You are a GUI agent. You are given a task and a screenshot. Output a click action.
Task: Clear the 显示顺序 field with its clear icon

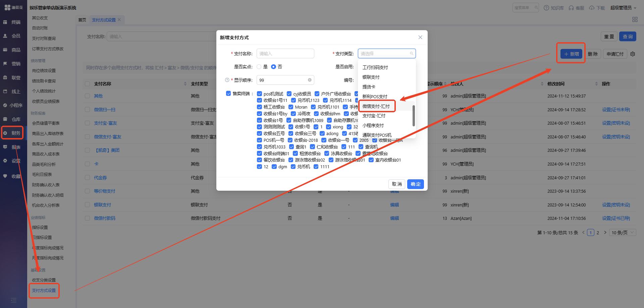(310, 80)
